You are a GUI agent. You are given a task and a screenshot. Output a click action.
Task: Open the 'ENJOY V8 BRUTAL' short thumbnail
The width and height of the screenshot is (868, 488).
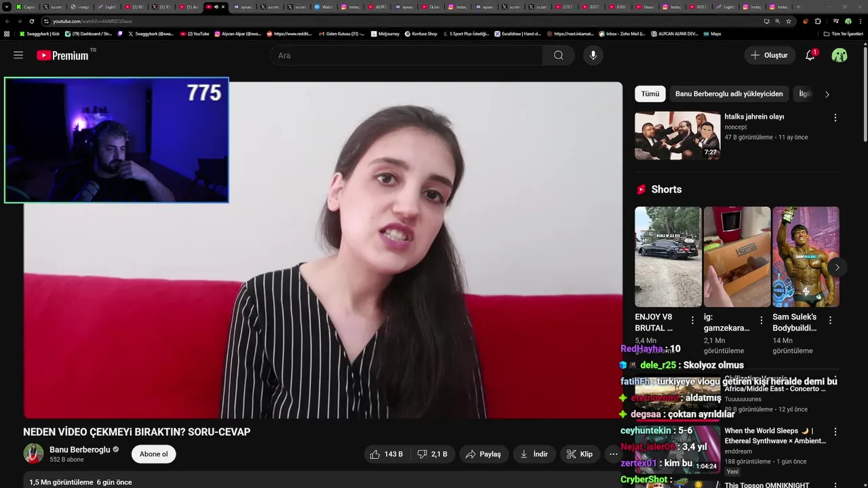[x=668, y=257]
